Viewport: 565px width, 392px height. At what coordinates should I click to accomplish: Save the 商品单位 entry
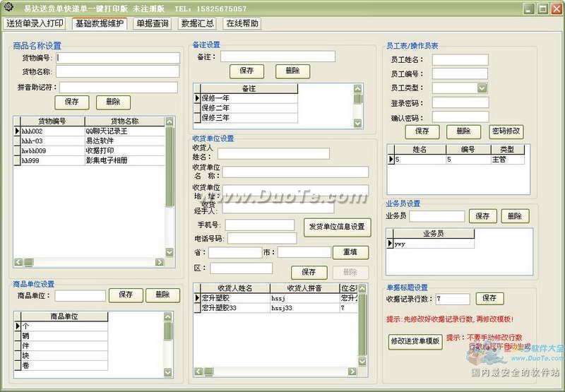click(126, 295)
